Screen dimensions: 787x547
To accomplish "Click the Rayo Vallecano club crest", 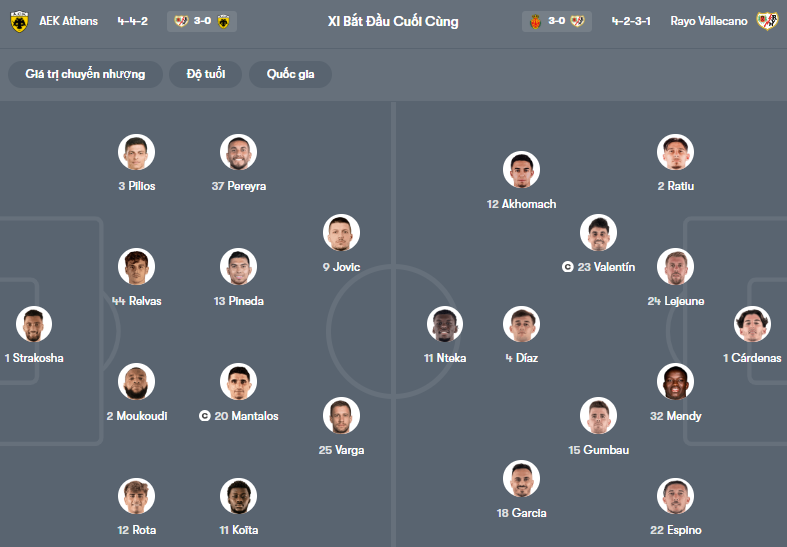I will point(767,20).
